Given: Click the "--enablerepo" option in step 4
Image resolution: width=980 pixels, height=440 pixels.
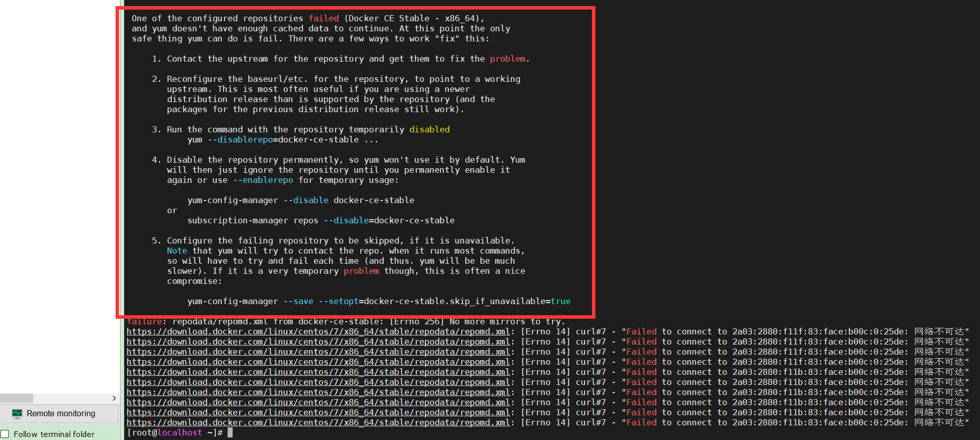Looking at the screenshot, I should 263,180.
